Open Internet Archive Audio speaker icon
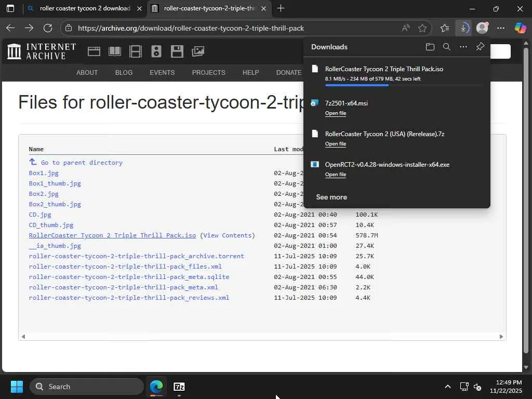This screenshot has width=532, height=399. (156, 51)
